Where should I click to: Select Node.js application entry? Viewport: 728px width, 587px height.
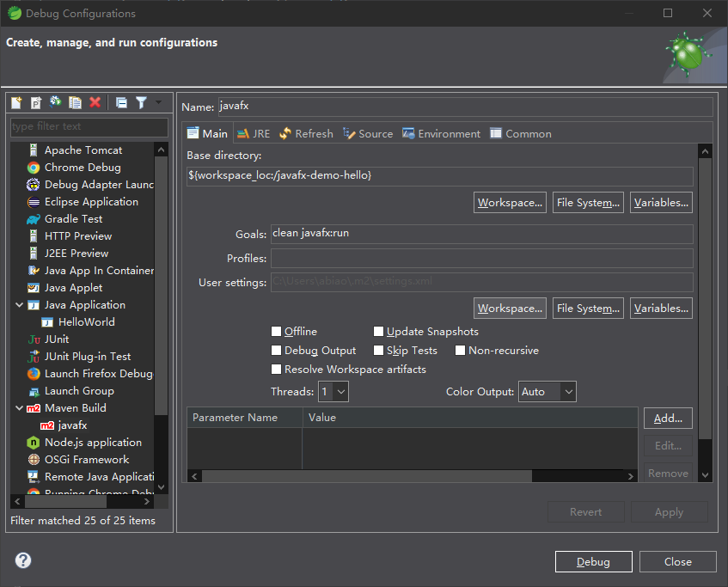click(93, 442)
